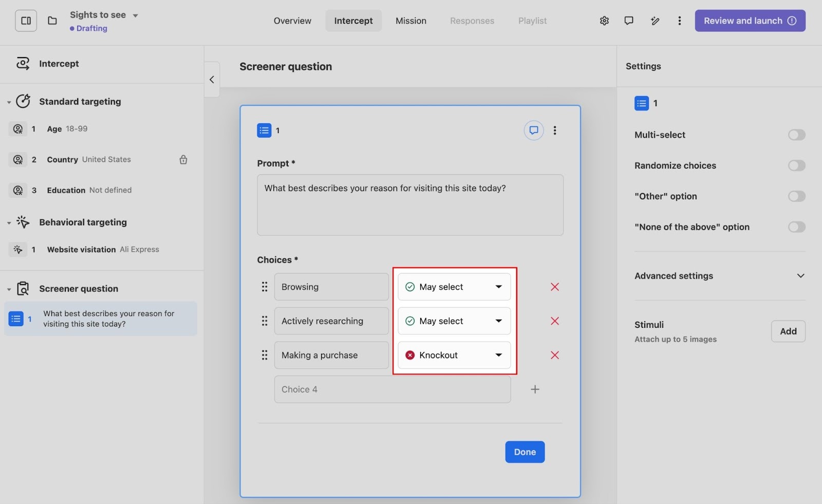Click the settings gear icon in top bar
This screenshot has height=504, width=822.
(x=604, y=21)
